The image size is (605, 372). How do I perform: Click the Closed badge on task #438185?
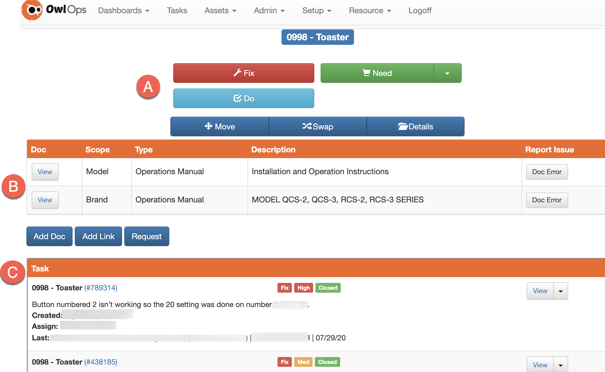point(328,362)
